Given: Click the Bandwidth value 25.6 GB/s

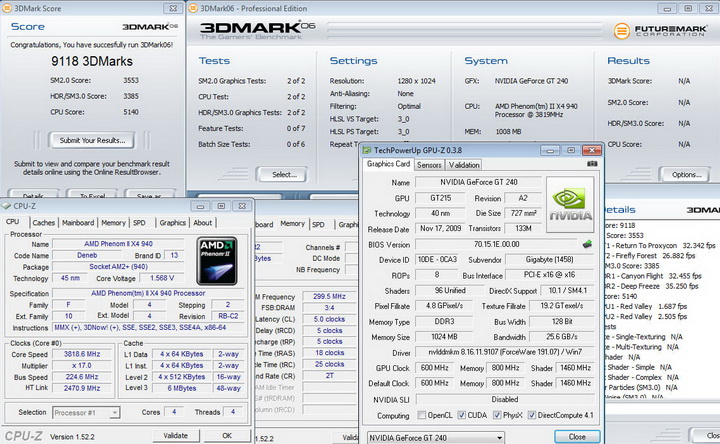Looking at the screenshot, I should (x=562, y=337).
